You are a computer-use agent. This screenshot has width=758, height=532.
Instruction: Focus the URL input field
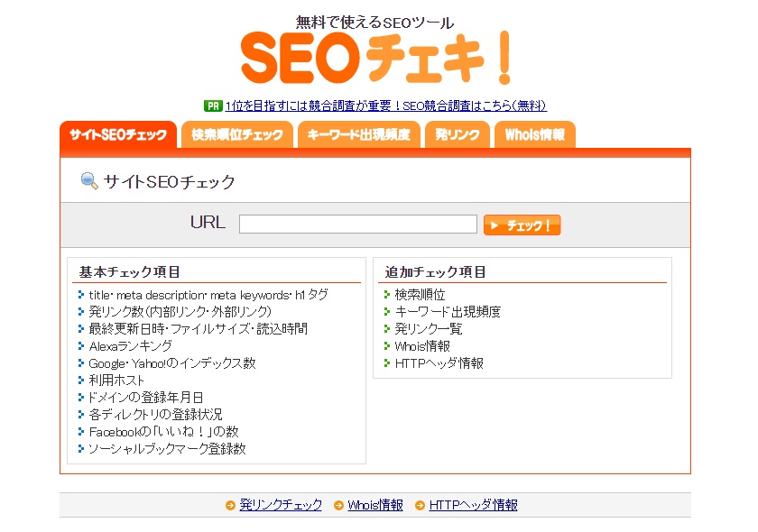point(357,225)
